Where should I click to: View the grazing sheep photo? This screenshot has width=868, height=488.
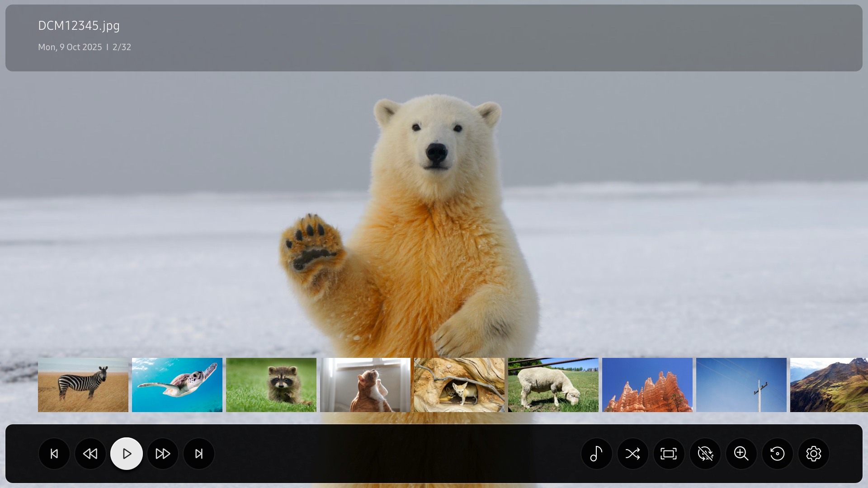point(553,385)
